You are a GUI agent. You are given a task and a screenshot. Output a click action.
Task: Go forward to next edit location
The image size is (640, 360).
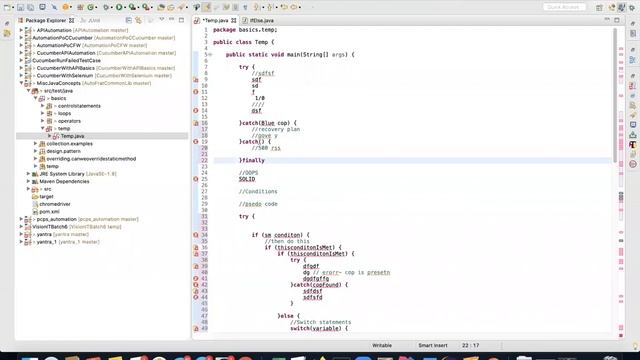pyautogui.click(x=293, y=7)
